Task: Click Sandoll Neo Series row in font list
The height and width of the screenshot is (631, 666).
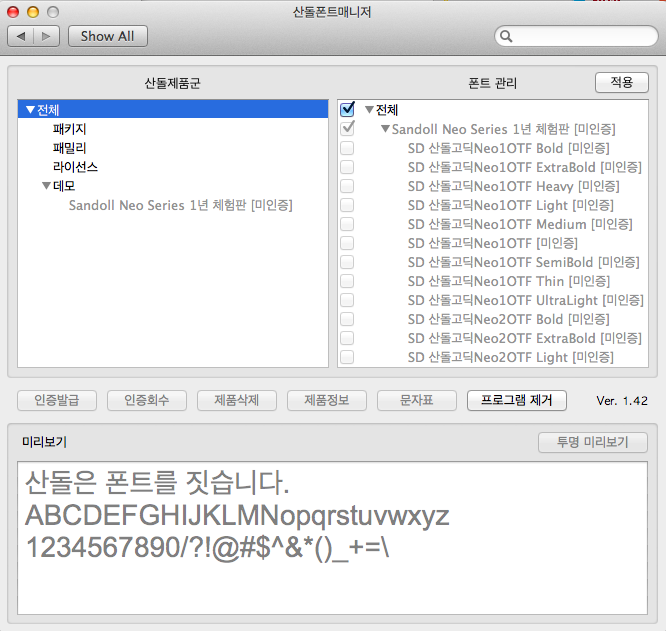Action: click(504, 129)
